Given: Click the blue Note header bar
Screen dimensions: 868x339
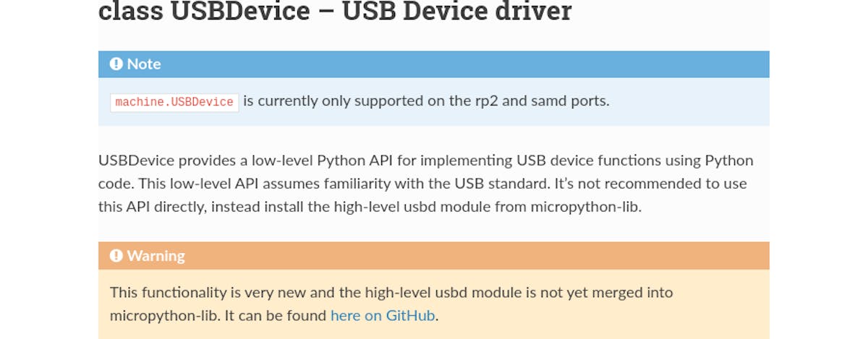Looking at the screenshot, I should coord(434,64).
